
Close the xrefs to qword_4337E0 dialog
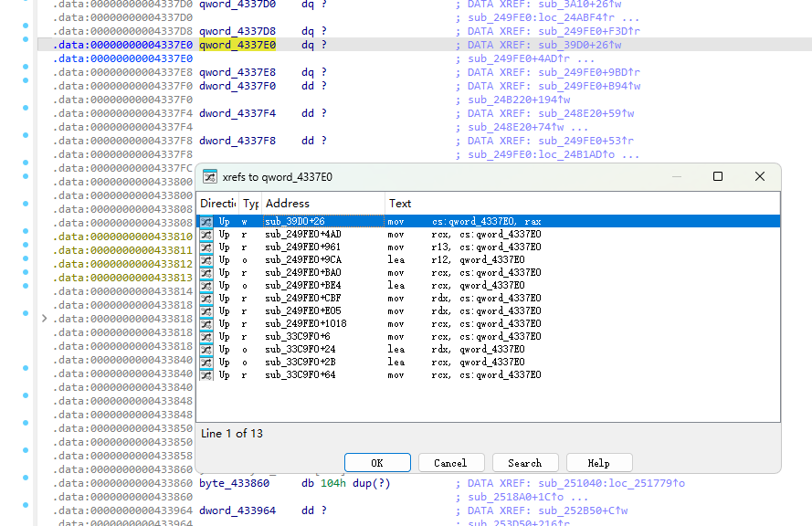(x=760, y=176)
